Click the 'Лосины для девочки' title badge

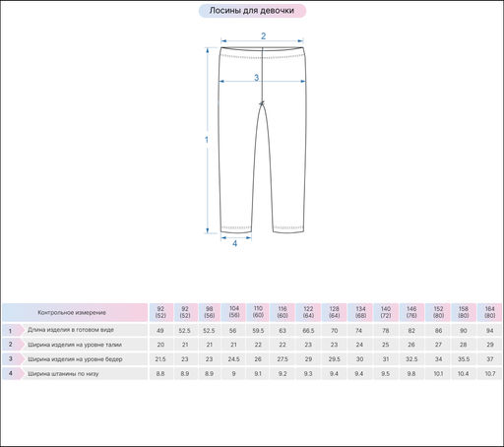pyautogui.click(x=252, y=11)
